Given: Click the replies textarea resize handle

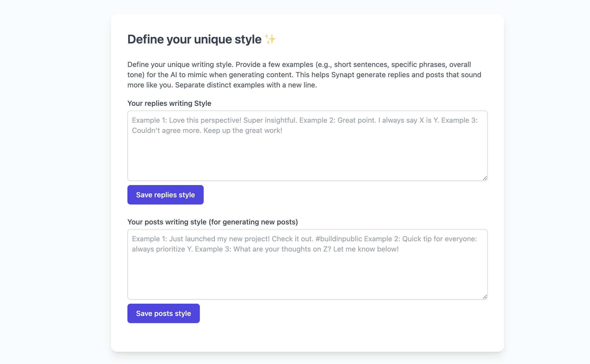Looking at the screenshot, I should (485, 178).
